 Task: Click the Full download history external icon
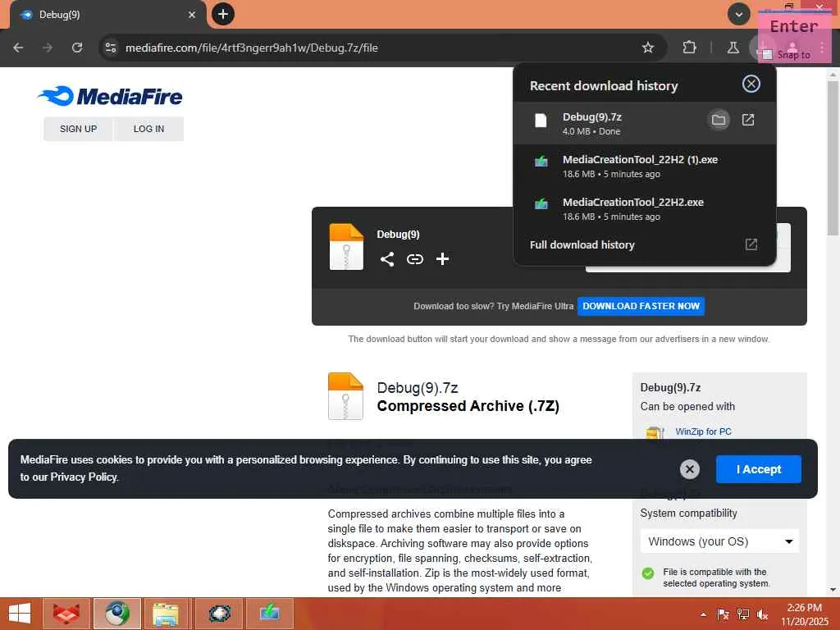pos(751,244)
